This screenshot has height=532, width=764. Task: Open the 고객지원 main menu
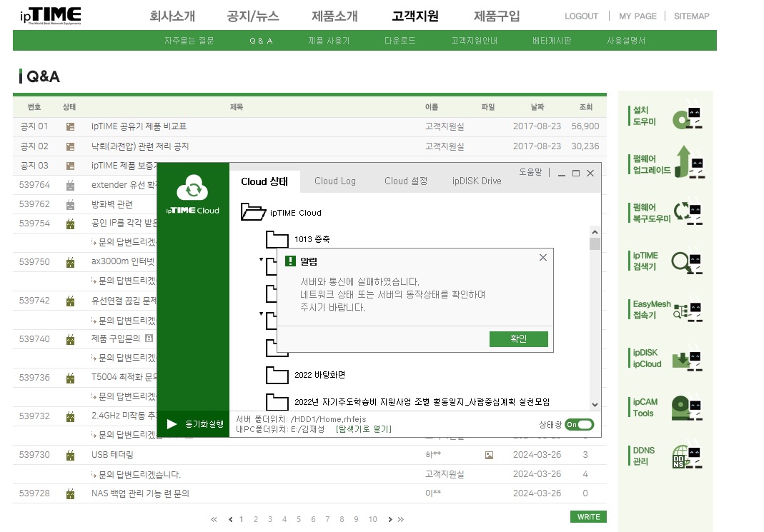(x=415, y=16)
